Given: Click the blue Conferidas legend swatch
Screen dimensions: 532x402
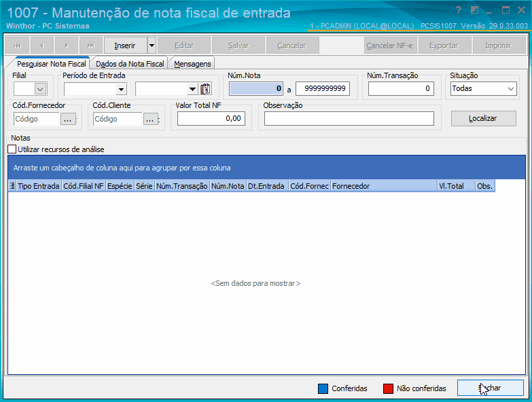Looking at the screenshot, I should pyautogui.click(x=323, y=388).
